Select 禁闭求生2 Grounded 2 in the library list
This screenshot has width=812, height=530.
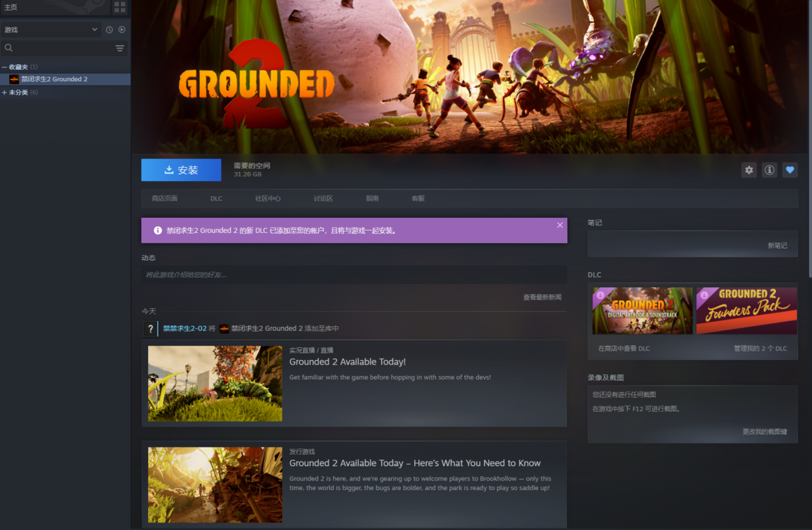click(54, 79)
